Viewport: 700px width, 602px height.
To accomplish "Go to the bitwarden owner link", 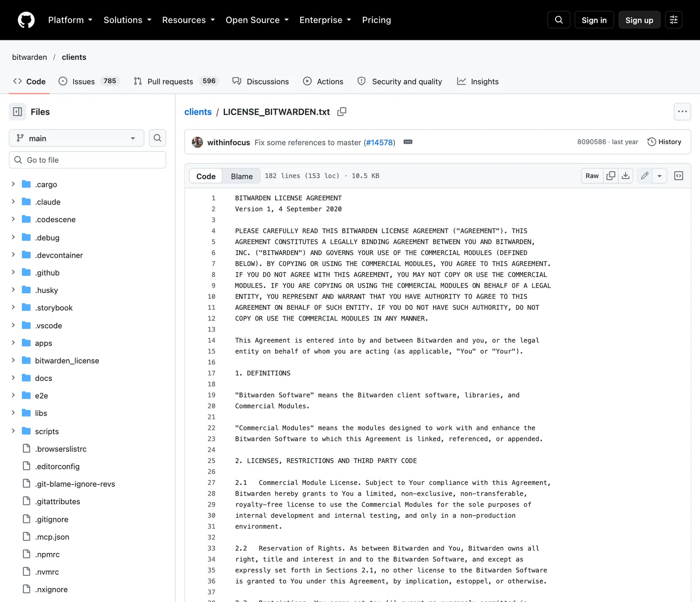I will [29, 57].
